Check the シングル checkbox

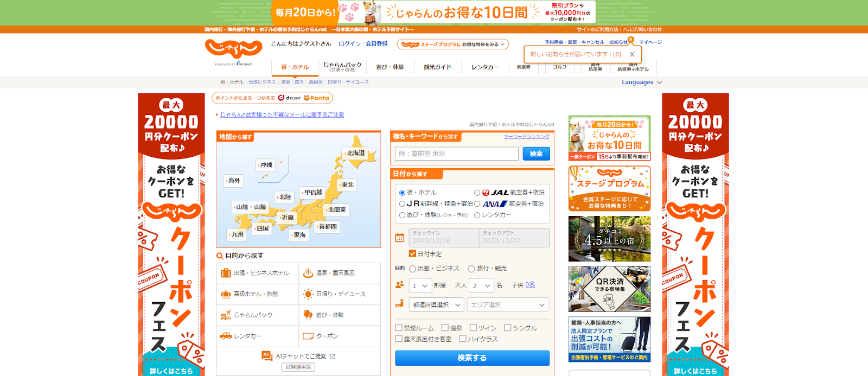507,328
